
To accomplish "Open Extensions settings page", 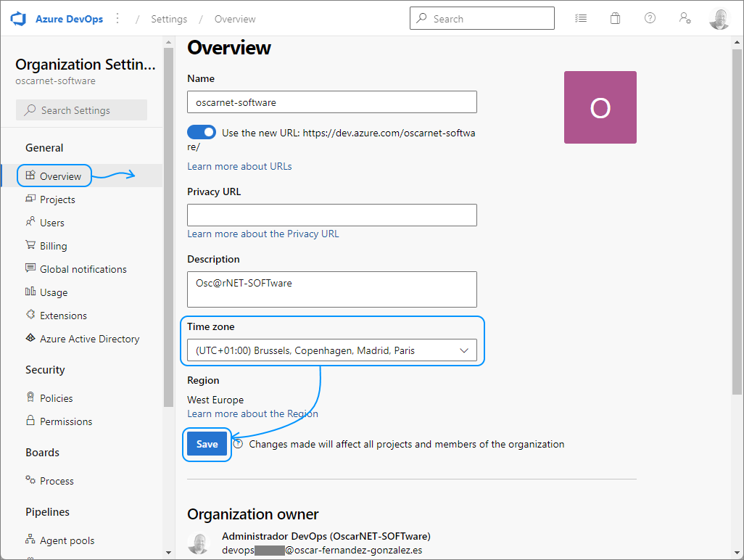I will [63, 316].
